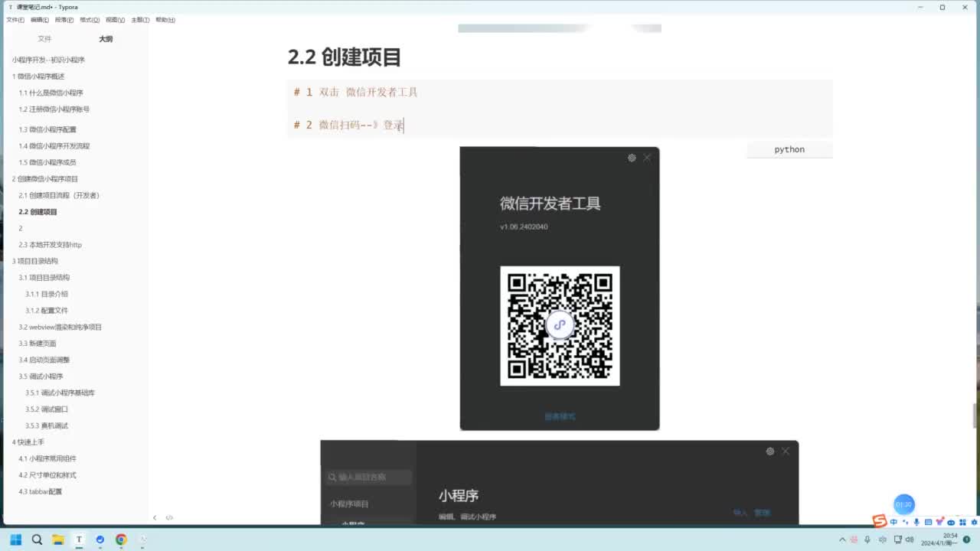Switch sidebar to the 大纲 tab

pyautogui.click(x=106, y=38)
